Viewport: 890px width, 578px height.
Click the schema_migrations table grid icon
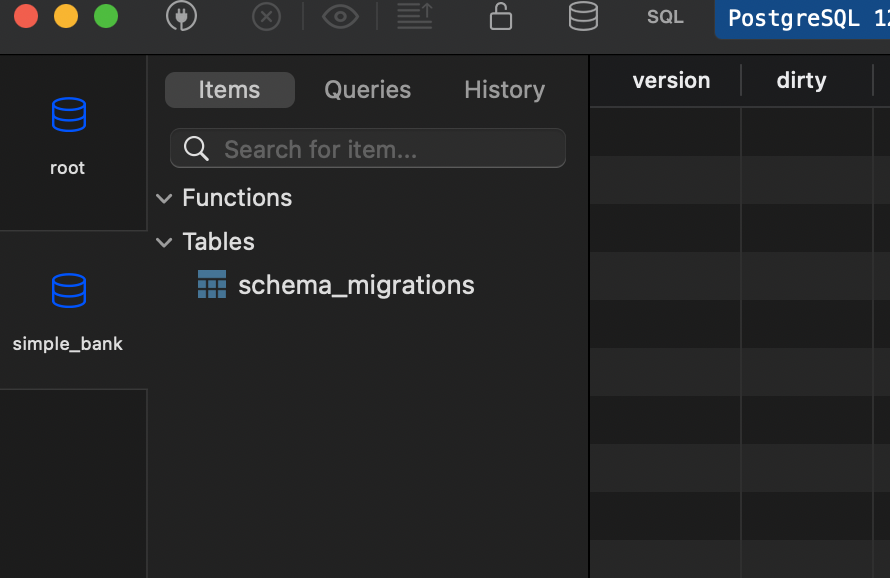pyautogui.click(x=212, y=284)
